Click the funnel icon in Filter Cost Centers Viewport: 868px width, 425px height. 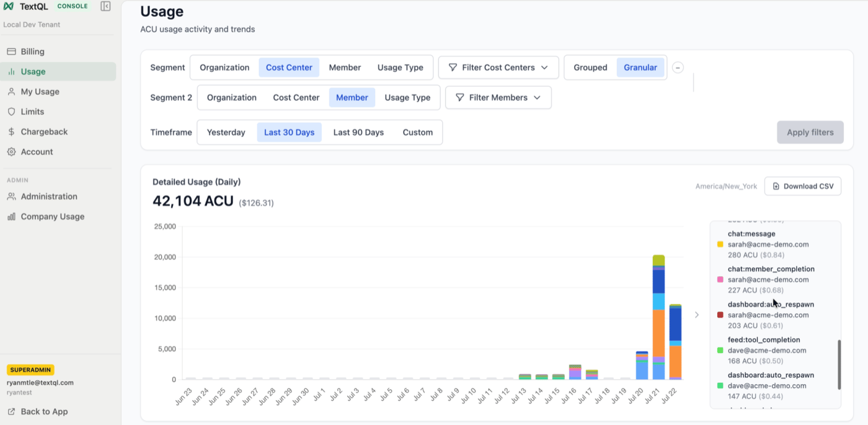(453, 68)
